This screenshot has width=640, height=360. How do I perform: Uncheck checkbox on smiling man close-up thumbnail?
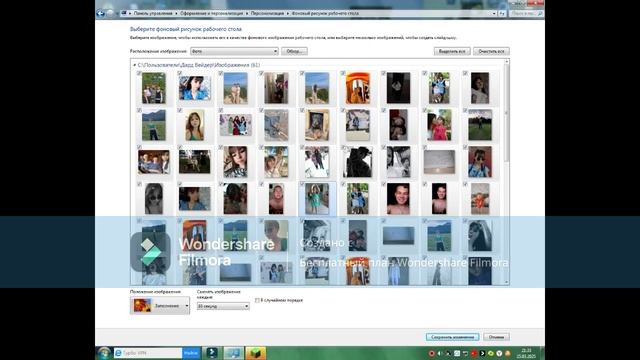384,184
